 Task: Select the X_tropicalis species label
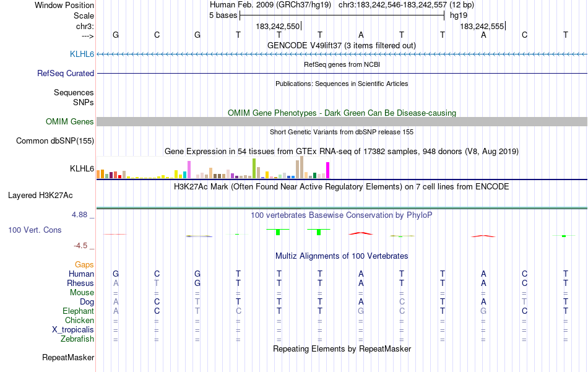(73, 330)
